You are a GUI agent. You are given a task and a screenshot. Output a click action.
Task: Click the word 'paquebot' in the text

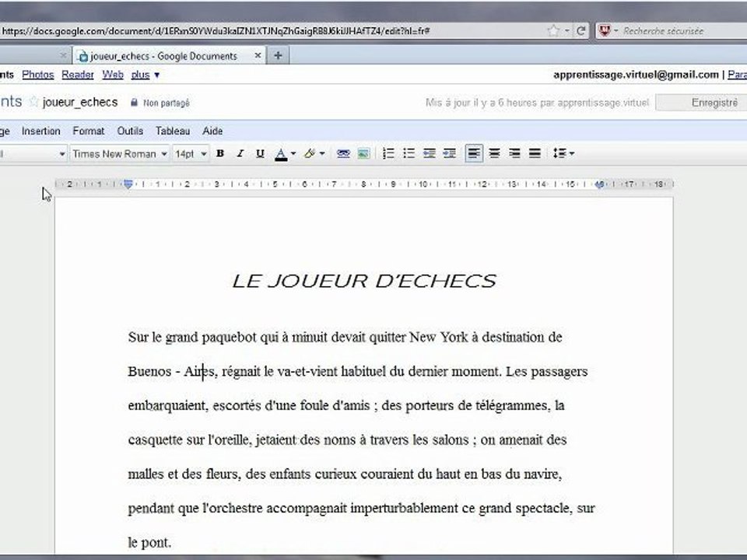click(x=229, y=338)
